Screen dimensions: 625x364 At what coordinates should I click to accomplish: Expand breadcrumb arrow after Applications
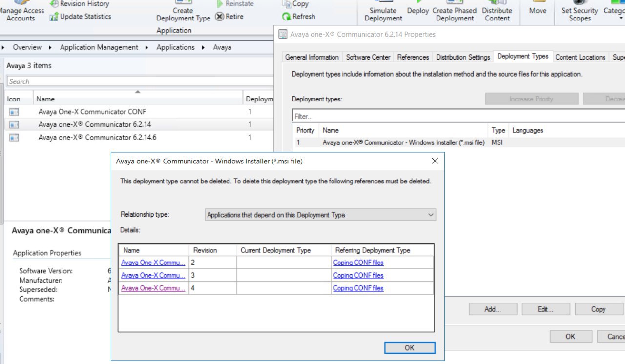204,47
